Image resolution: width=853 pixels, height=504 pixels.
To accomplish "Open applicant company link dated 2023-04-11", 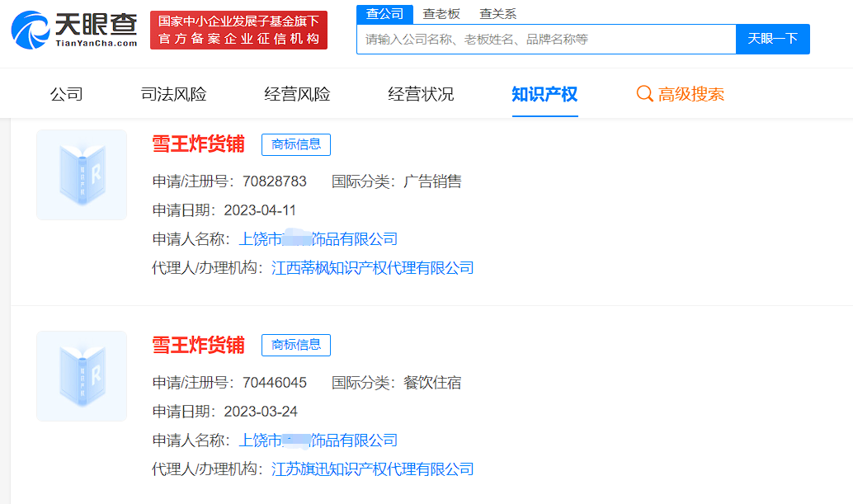I will [318, 239].
